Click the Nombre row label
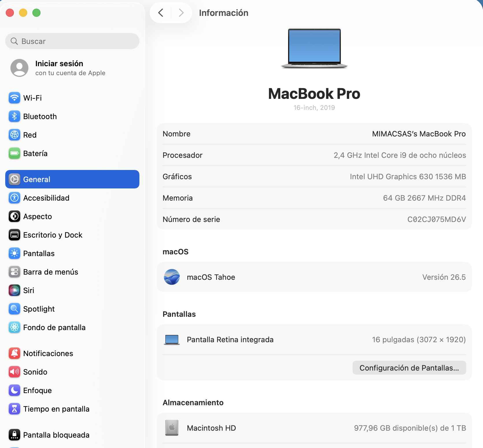Screen dimensions: 483x448 point(176,134)
